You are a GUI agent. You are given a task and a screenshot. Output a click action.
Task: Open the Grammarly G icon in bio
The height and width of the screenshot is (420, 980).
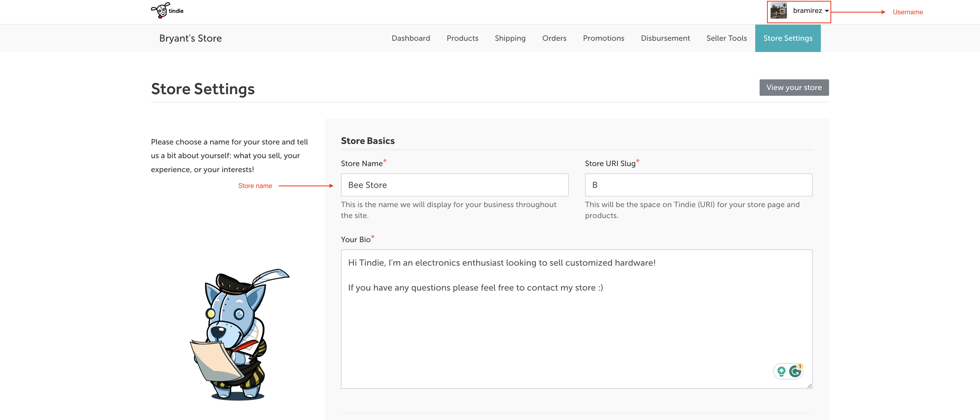coord(795,371)
